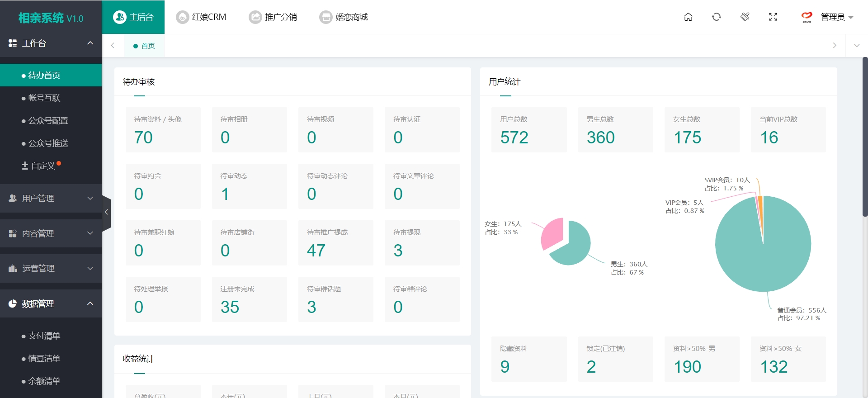The height and width of the screenshot is (398, 868).
Task: Open the 管理员 account dropdown
Action: coord(837,17)
